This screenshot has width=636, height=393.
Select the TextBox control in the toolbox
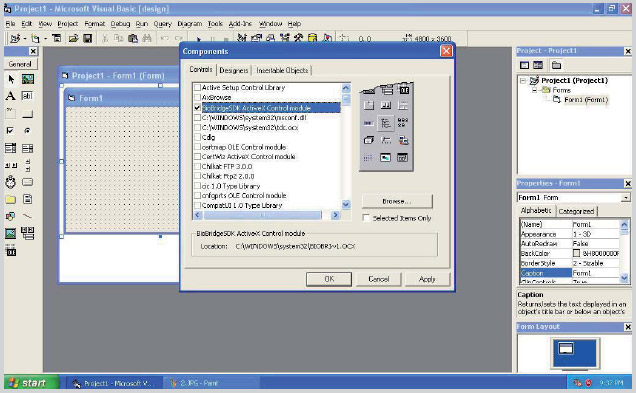point(28,96)
